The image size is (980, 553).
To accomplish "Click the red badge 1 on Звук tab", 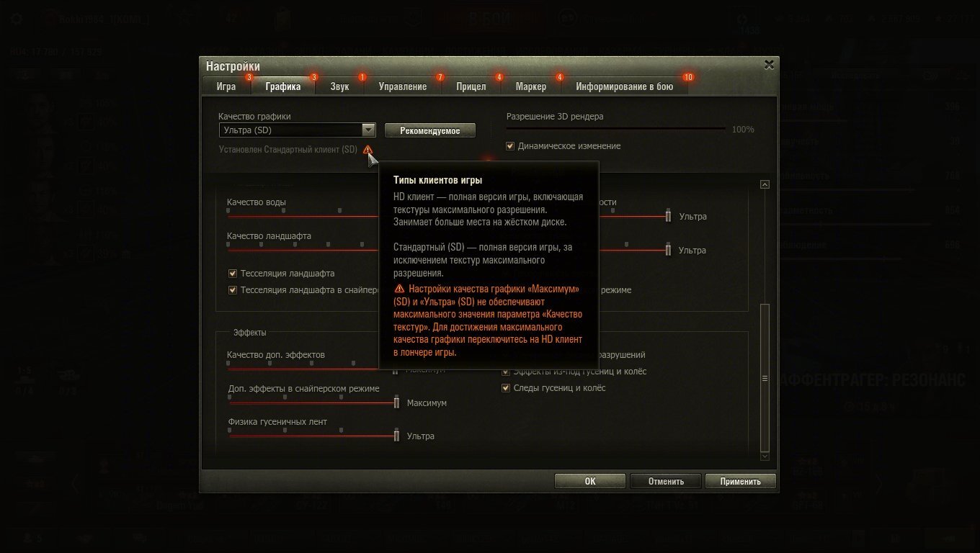I will coord(362,77).
